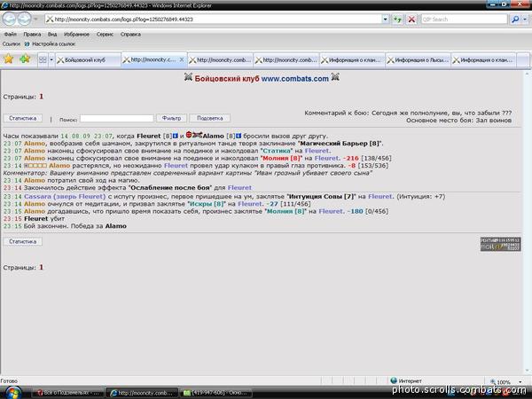This screenshot has height=399, width=532.
Task: Click the Поиск text input field
Action: coord(117,119)
